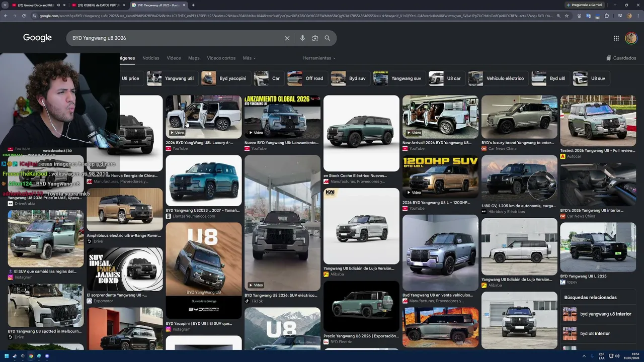Focus the Google search input field
The image size is (644, 362).
[176, 38]
